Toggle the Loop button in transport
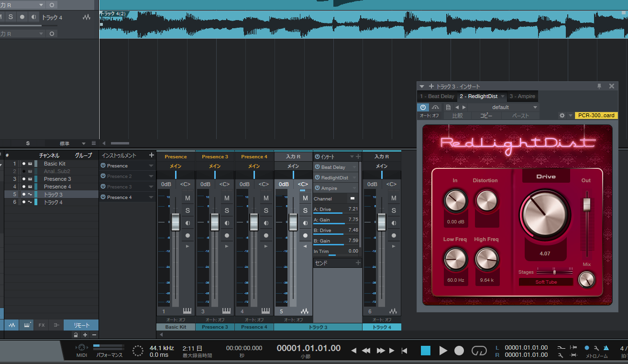 click(x=479, y=351)
